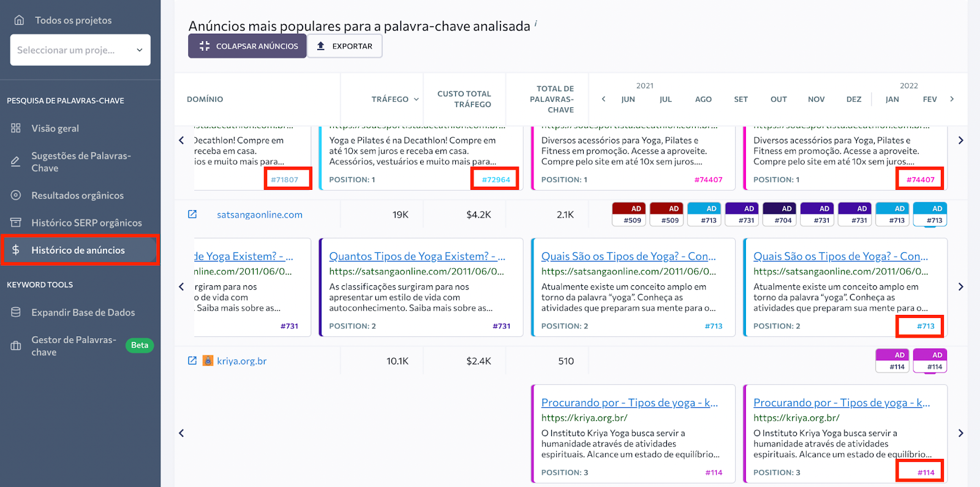Select the AD #704 badge

(x=780, y=214)
